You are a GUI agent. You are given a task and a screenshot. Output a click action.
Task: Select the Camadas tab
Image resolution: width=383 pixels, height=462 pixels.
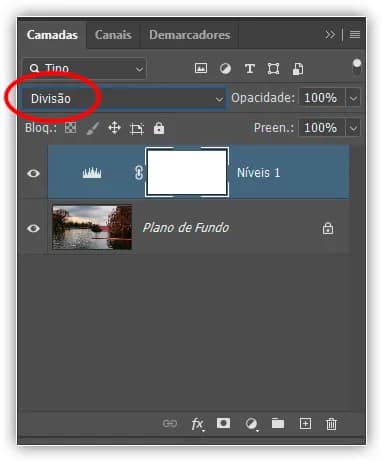click(52, 35)
